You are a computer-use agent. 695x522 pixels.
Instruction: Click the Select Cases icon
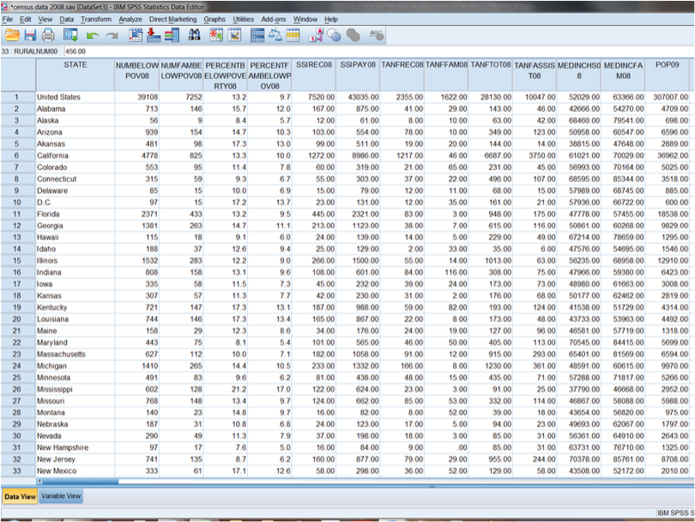(293, 35)
